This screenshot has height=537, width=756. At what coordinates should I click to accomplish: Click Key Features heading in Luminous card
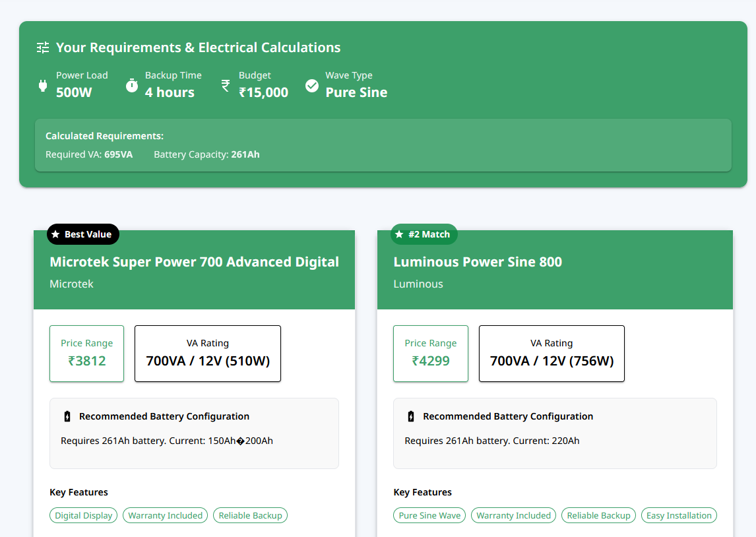pyautogui.click(x=422, y=492)
